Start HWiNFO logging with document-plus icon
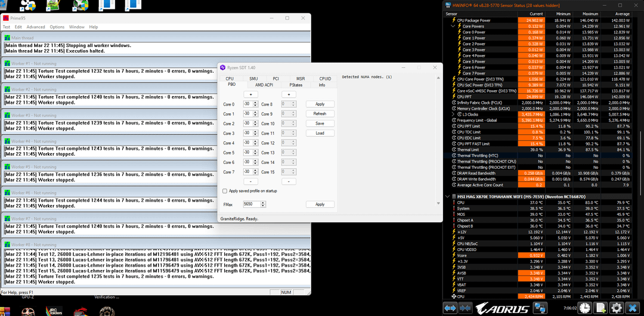644x316 pixels. point(601,308)
